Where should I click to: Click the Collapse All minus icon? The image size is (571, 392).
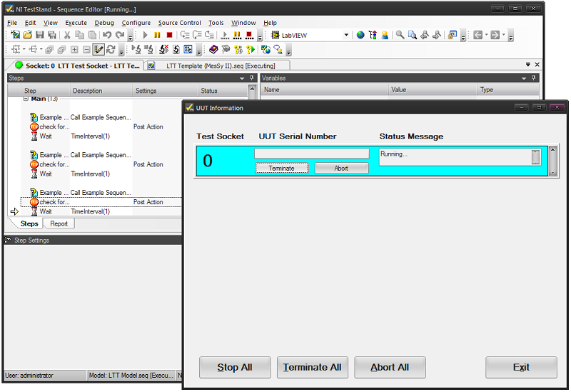click(x=86, y=49)
